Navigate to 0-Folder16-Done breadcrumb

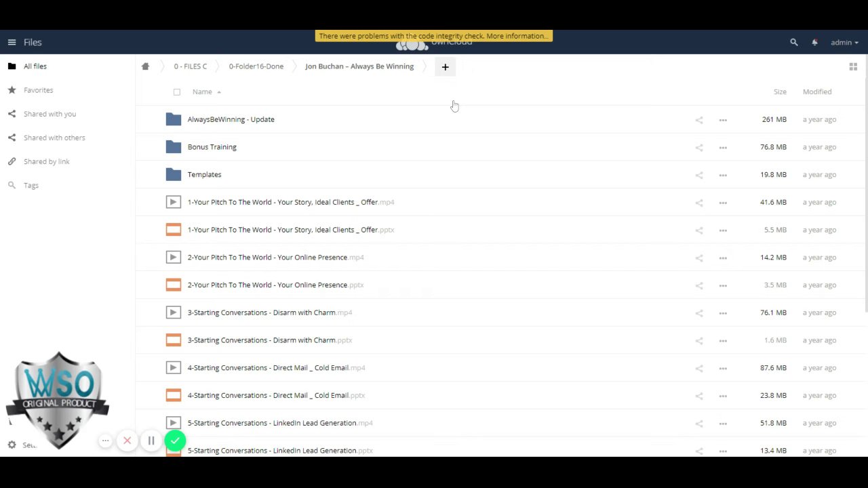[x=256, y=66]
